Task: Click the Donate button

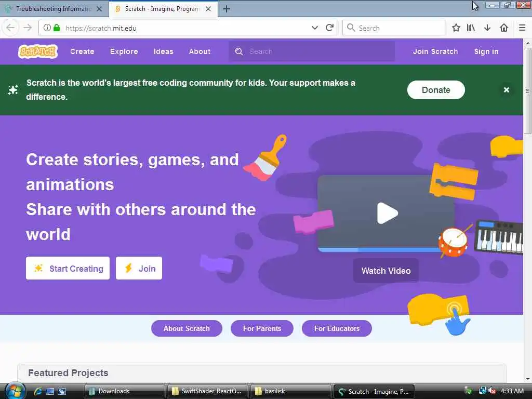Action: click(436, 90)
